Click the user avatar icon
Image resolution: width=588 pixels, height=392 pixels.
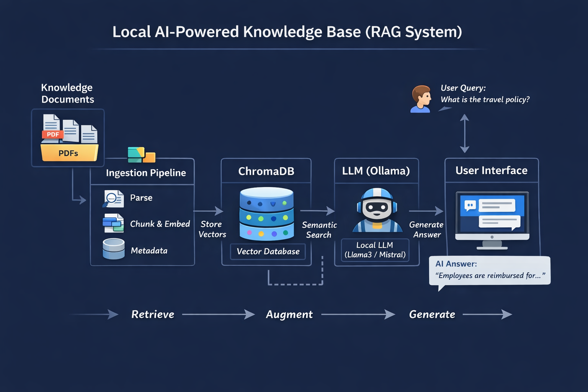tap(421, 99)
